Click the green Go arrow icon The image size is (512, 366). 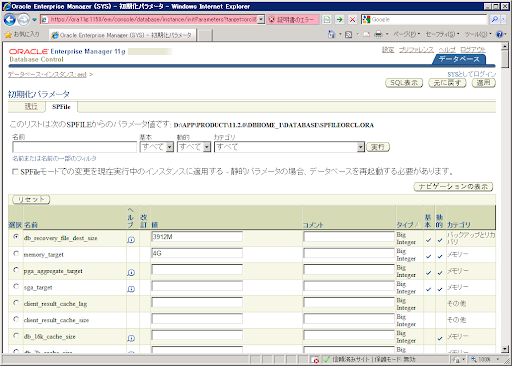tap(339, 20)
